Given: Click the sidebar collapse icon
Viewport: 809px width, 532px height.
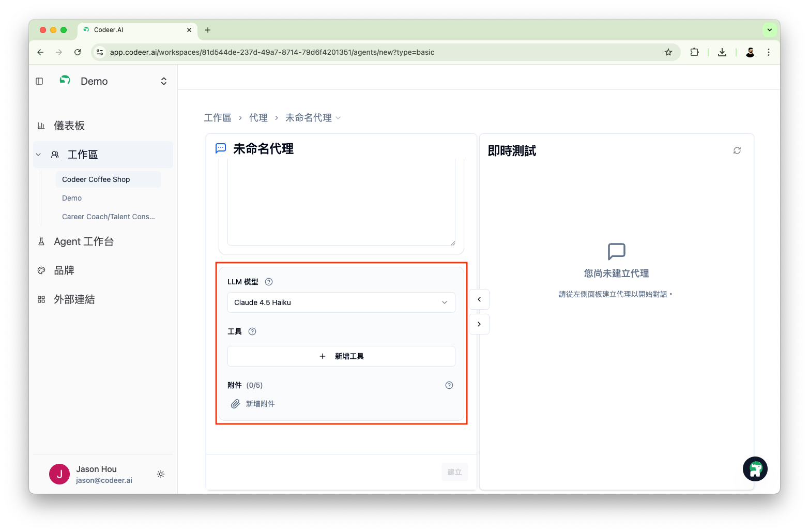Looking at the screenshot, I should (39, 81).
